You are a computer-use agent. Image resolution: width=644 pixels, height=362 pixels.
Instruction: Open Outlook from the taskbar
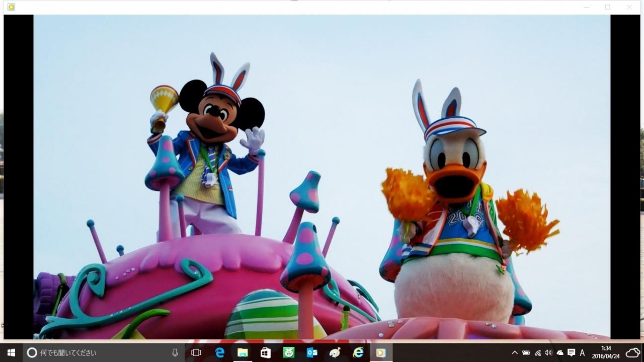(312, 353)
